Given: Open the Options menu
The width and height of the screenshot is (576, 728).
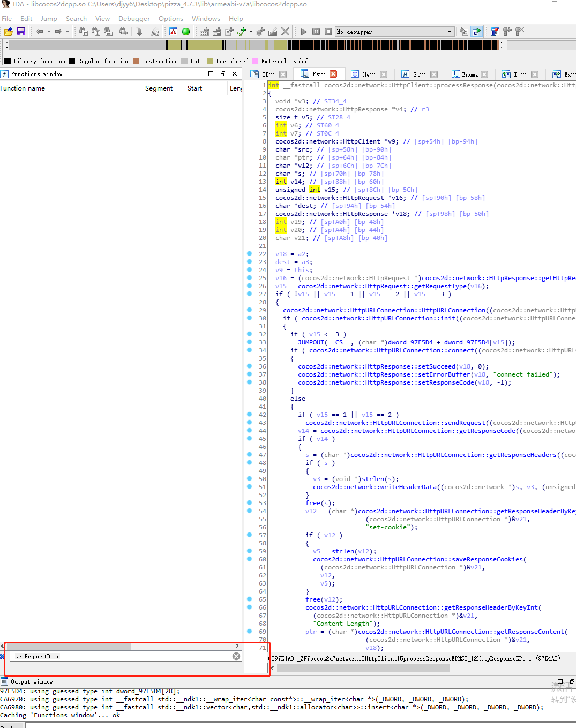Looking at the screenshot, I should [x=171, y=18].
